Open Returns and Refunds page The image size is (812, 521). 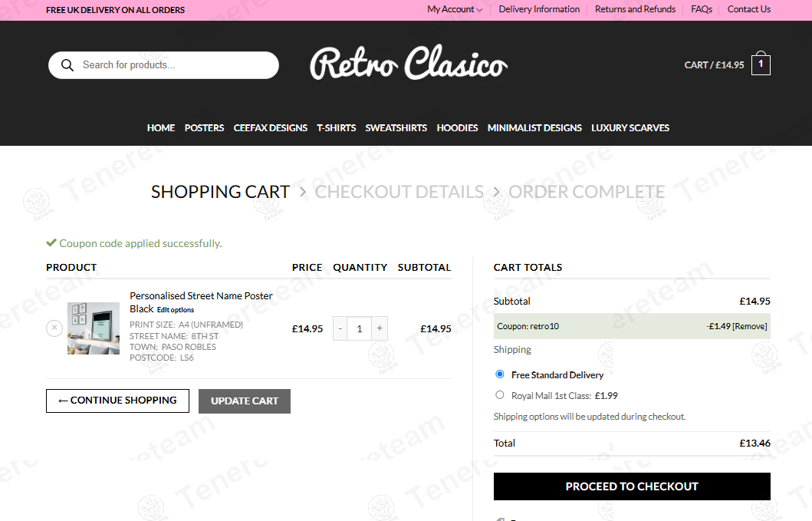[635, 9]
